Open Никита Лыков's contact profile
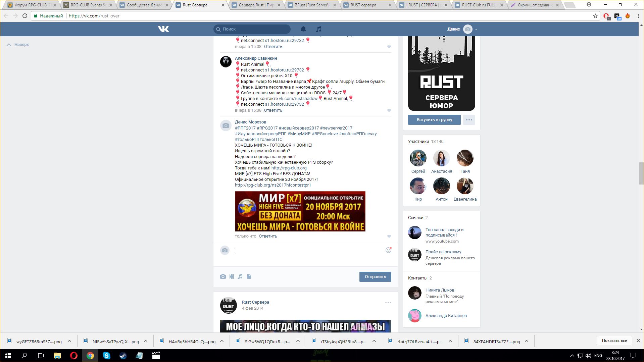Screen dimensions: 644x362 click(440, 290)
